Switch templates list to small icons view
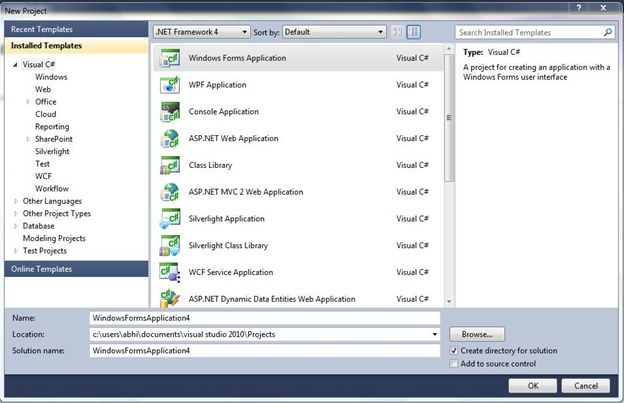 397,32
